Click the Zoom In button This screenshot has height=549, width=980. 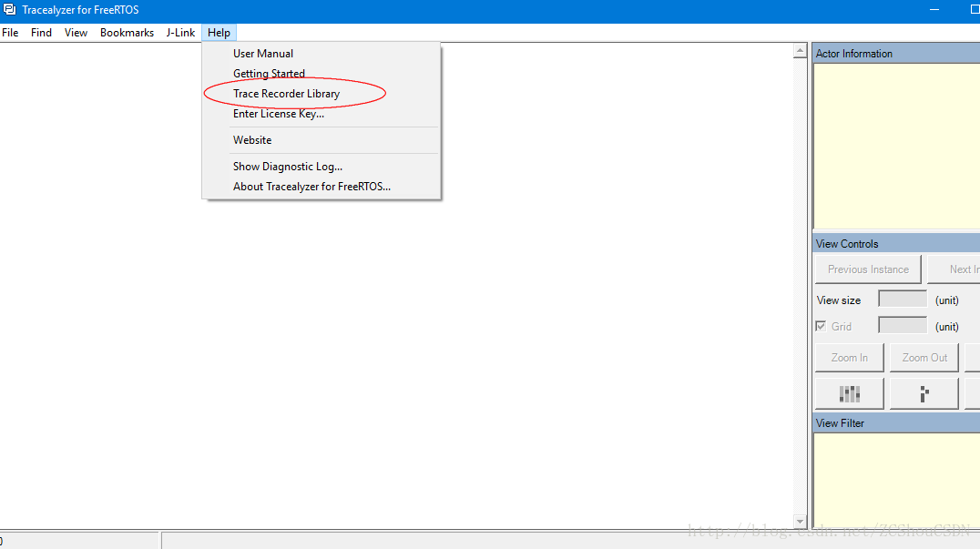pyautogui.click(x=850, y=358)
